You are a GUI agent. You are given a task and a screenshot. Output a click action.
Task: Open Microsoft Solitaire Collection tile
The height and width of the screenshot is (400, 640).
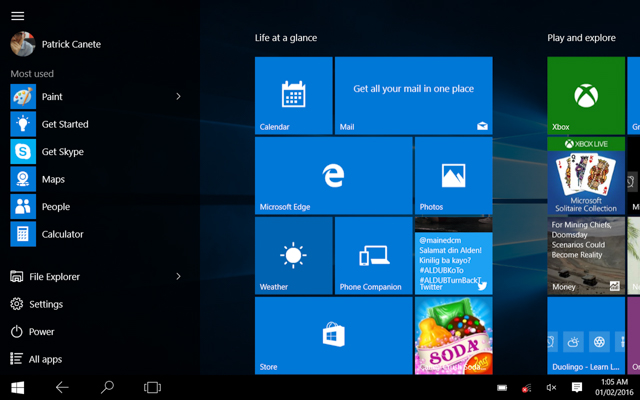[586, 176]
